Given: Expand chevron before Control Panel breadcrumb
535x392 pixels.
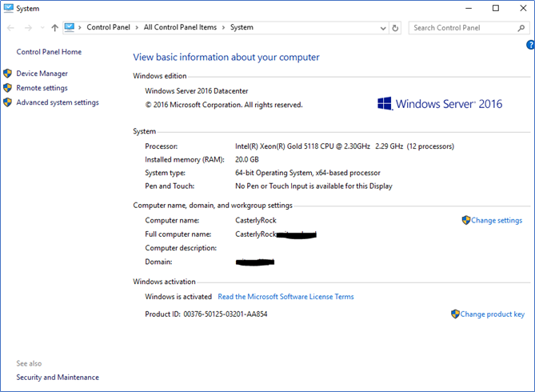Looking at the screenshot, I should click(80, 28).
